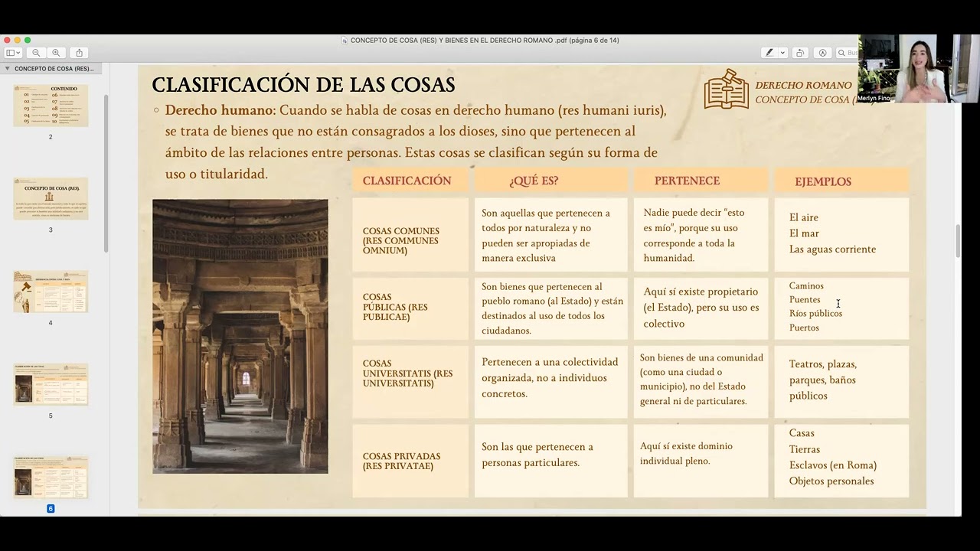Click the COSAS UNIVERSITATIS cell
980x551 pixels.
pyautogui.click(x=410, y=382)
